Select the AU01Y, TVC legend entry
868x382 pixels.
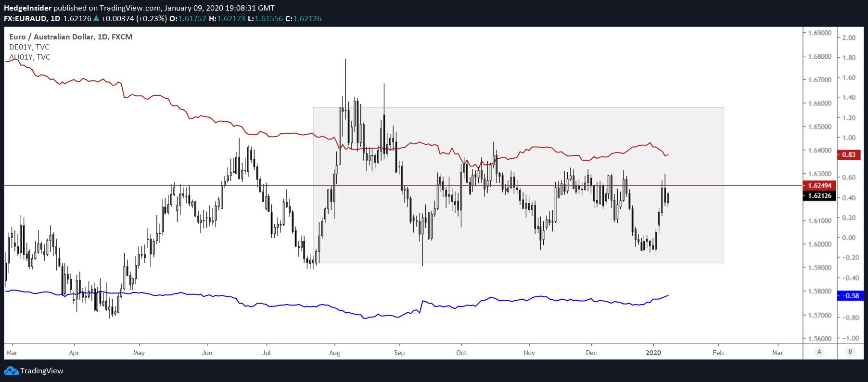30,57
